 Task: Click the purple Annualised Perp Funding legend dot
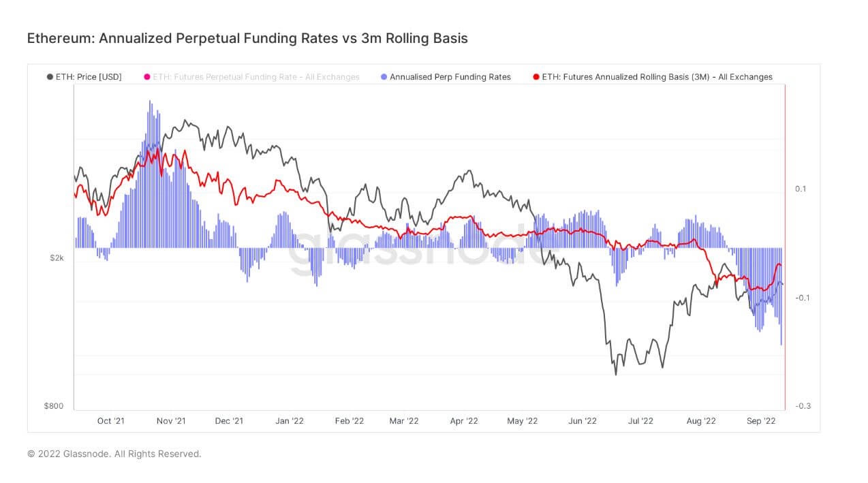tap(384, 77)
